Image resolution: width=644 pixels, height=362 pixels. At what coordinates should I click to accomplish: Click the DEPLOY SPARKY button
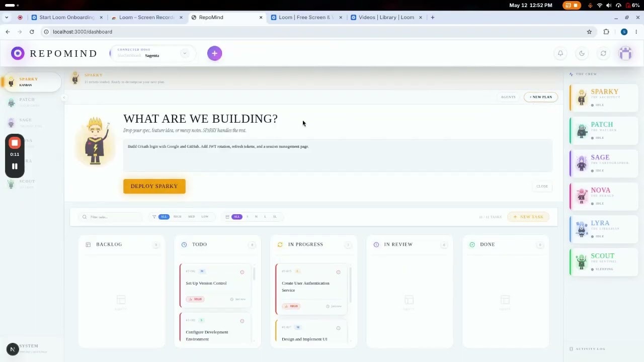tap(154, 186)
